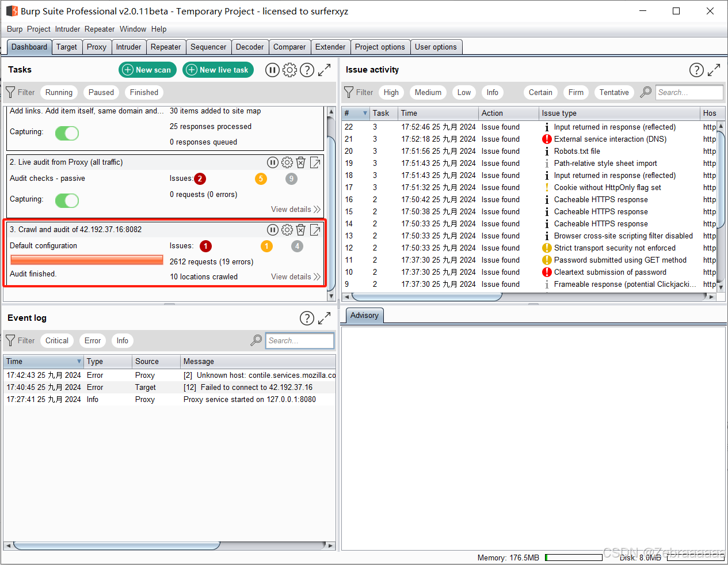Select the Advisory tab
Viewport: 728px width, 565px height.
tap(364, 315)
